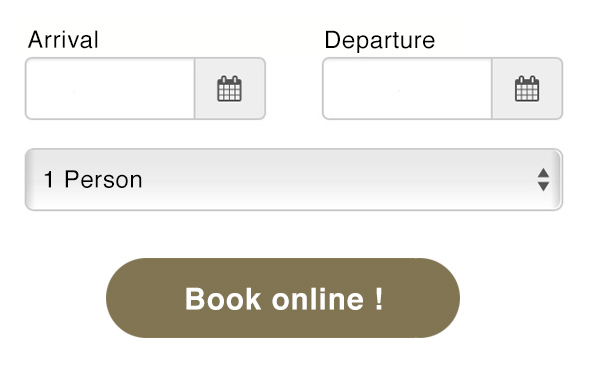Show the calendar for arrival date

(230, 89)
